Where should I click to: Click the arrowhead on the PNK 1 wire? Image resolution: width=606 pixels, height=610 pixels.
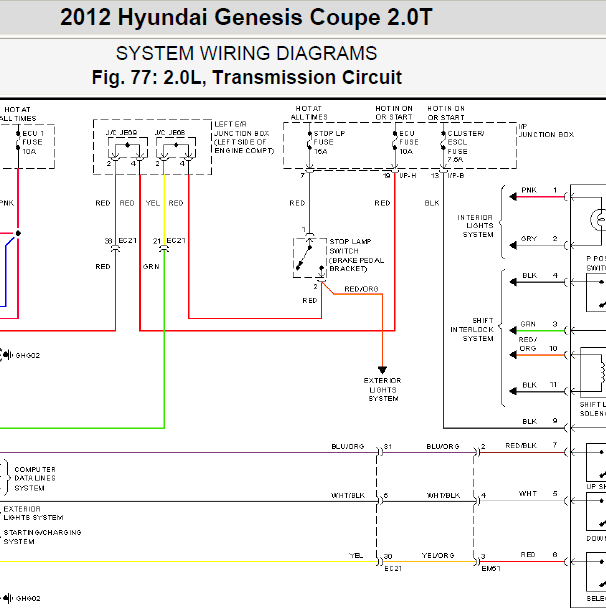[513, 197]
